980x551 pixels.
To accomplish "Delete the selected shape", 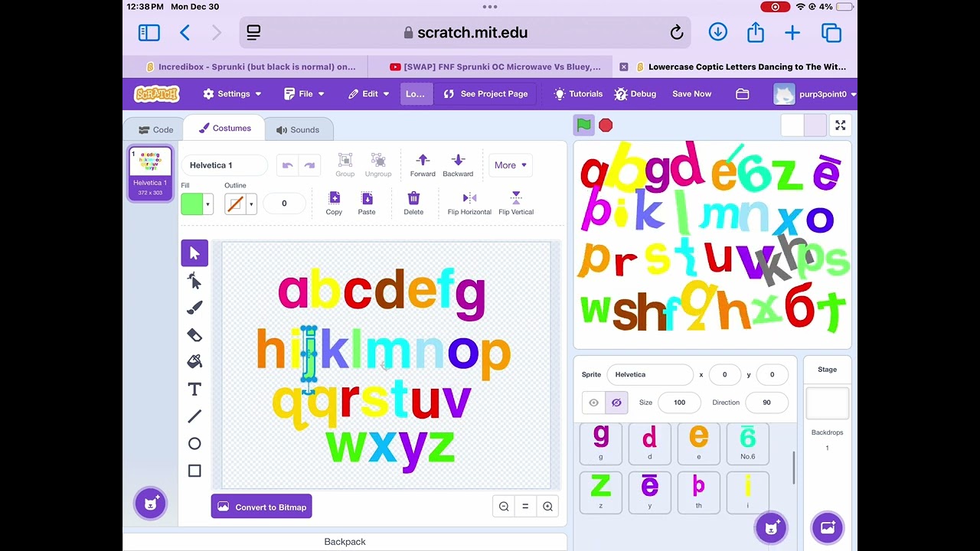I will pos(413,203).
